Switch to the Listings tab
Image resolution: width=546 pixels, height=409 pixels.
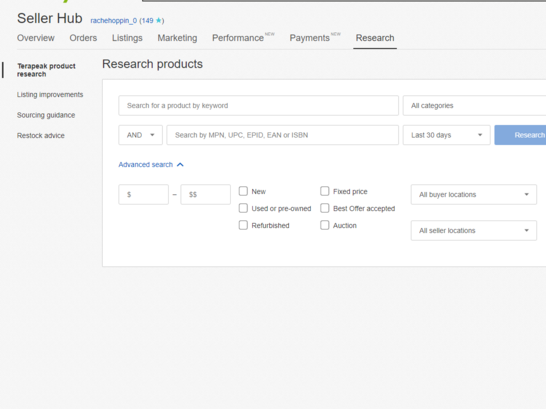click(x=127, y=38)
